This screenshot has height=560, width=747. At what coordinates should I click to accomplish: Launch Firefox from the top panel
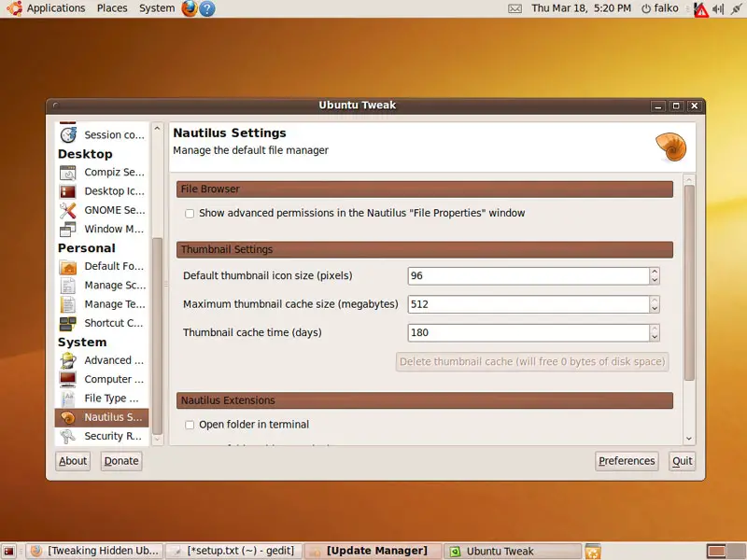[x=190, y=8]
